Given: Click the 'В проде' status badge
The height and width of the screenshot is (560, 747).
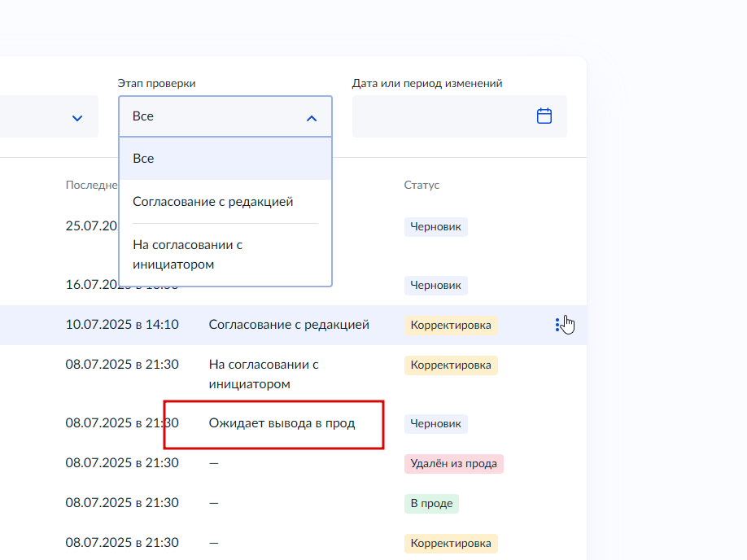Looking at the screenshot, I should 431,503.
